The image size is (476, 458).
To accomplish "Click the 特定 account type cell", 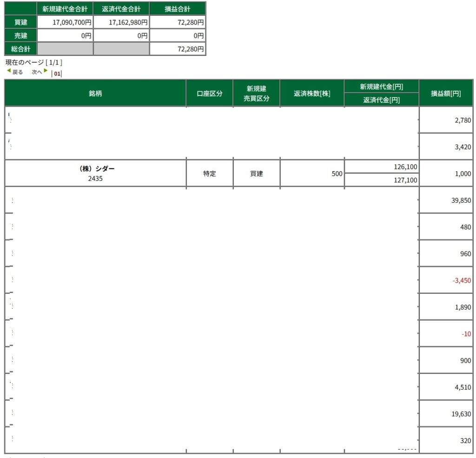I will tap(210, 173).
